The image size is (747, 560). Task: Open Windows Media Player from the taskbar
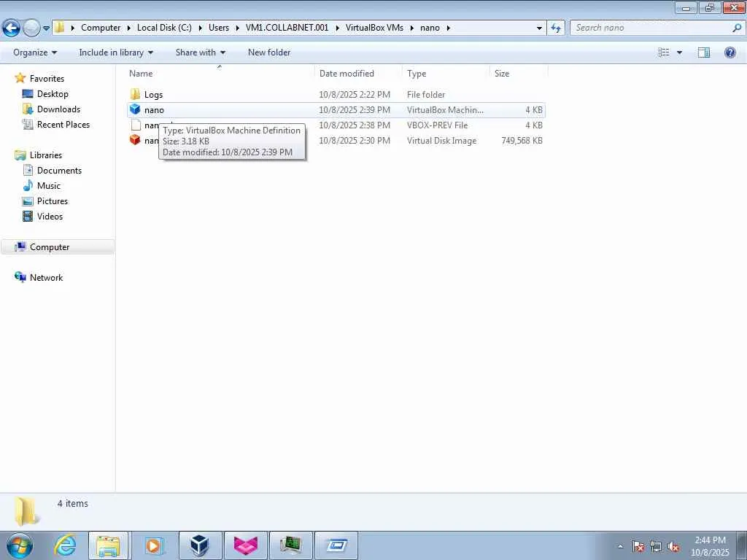pyautogui.click(x=153, y=545)
